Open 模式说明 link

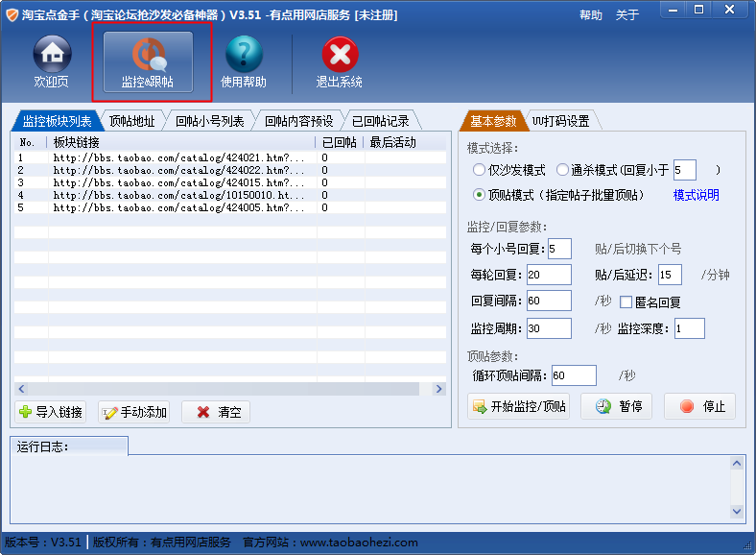tap(696, 195)
